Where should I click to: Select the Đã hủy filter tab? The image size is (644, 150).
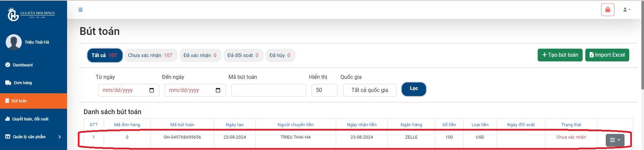point(280,55)
